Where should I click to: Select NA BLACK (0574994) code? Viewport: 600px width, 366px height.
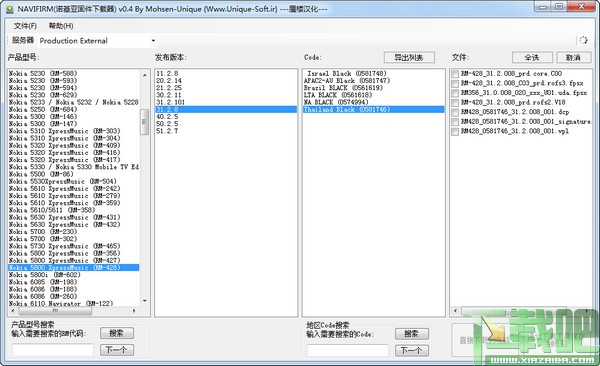373,102
